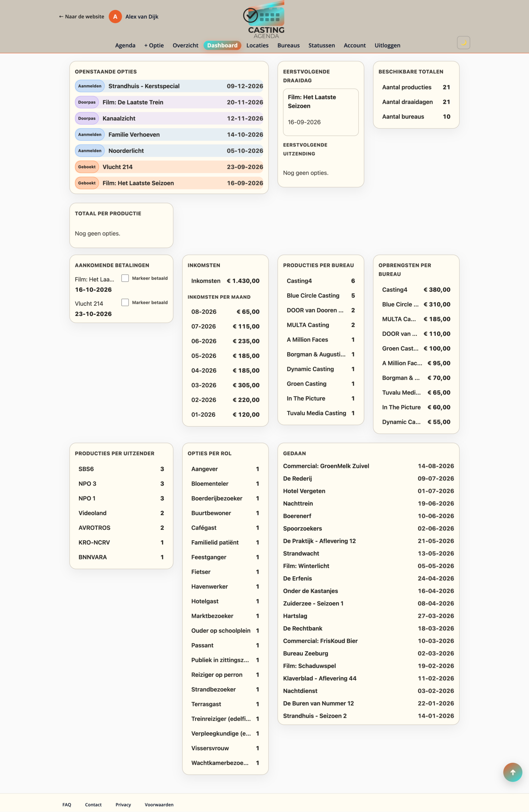Open the Account page
The width and height of the screenshot is (529, 812).
pyautogui.click(x=354, y=45)
